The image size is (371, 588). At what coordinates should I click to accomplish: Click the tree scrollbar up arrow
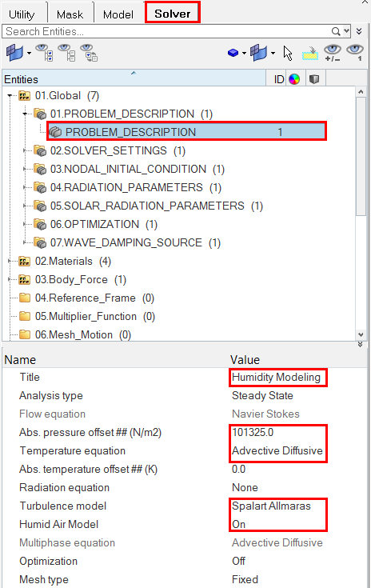361,92
